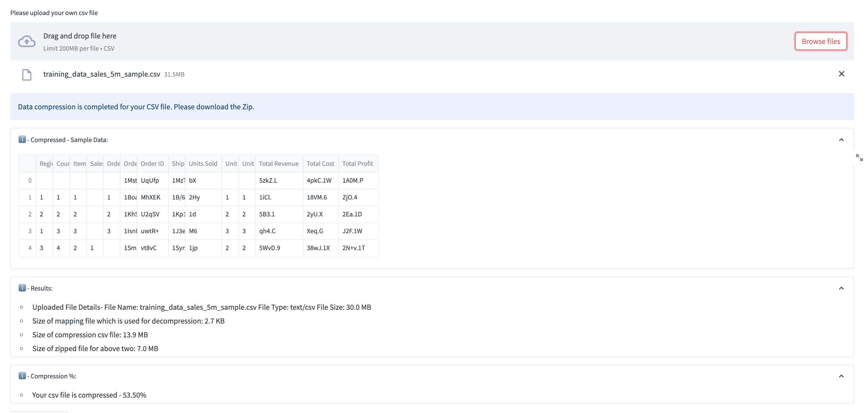The image size is (868, 413).
Task: Click the cloud upload icon
Action: (26, 41)
